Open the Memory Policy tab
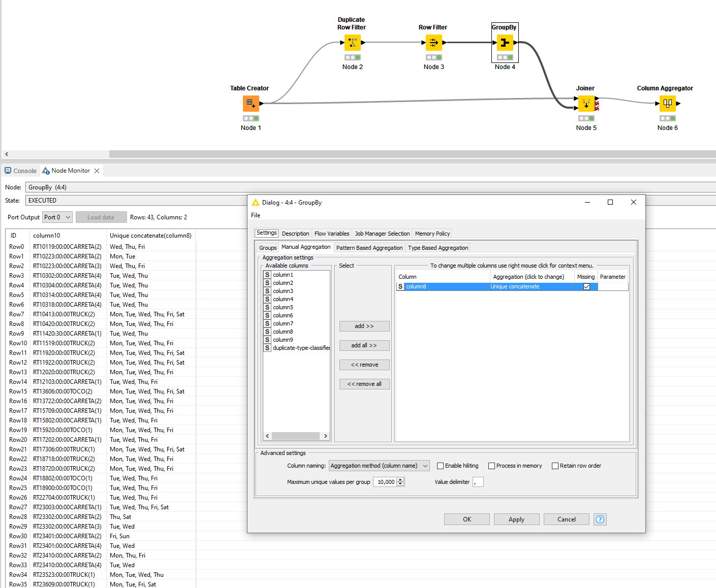This screenshot has height=588, width=716. 432,234
